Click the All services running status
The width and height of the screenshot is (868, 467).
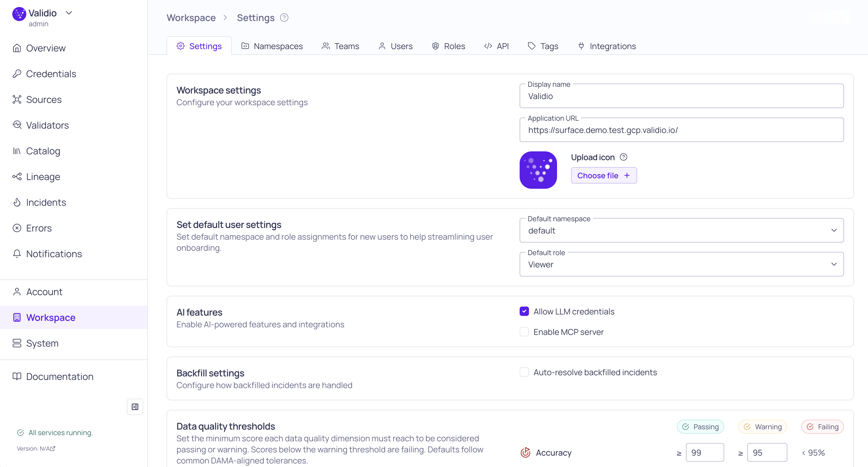click(55, 433)
